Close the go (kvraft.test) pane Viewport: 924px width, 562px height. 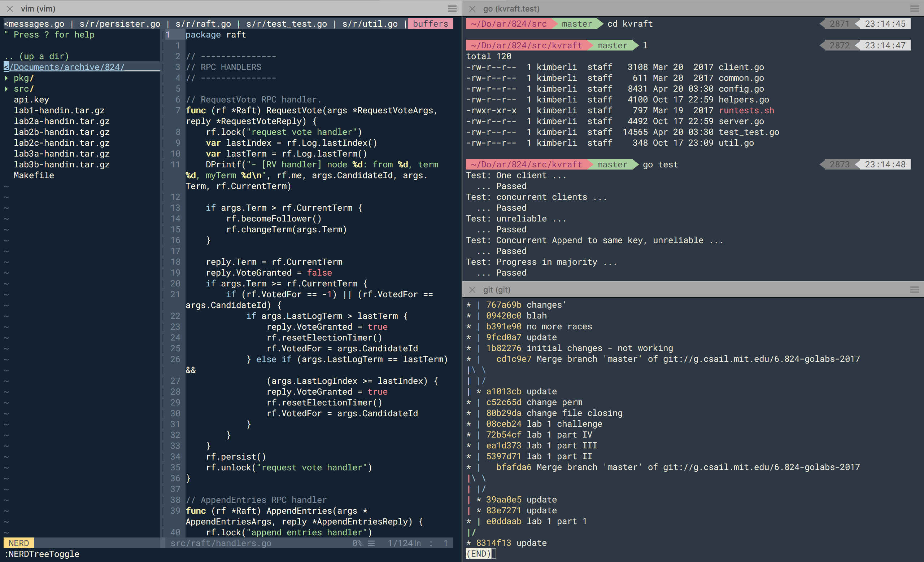click(472, 9)
